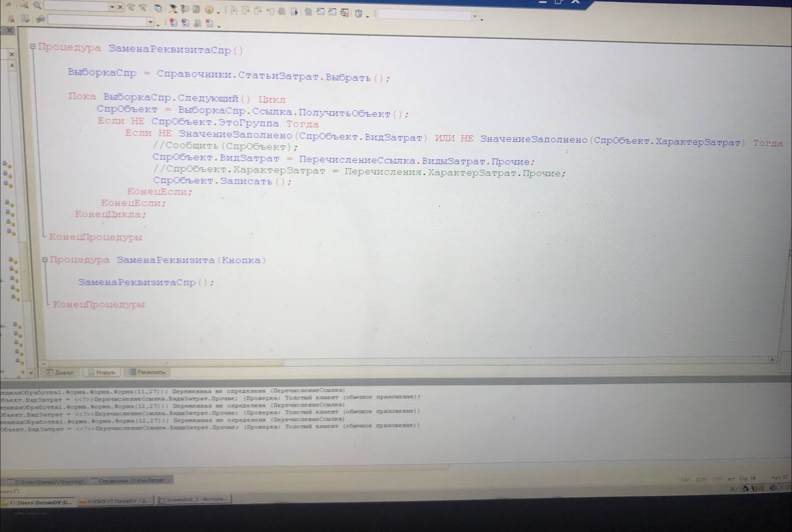Click the КОПИЯ УТ taskbar button

click(116, 500)
